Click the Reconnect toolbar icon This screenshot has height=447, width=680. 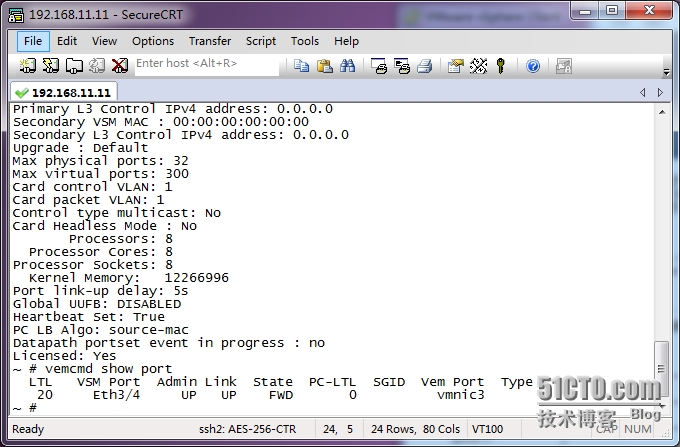click(x=97, y=66)
